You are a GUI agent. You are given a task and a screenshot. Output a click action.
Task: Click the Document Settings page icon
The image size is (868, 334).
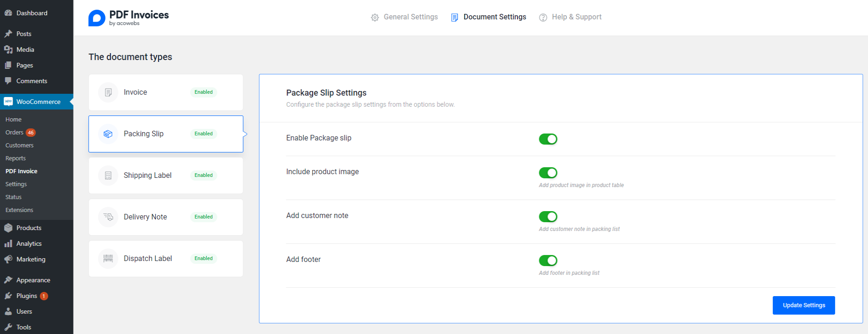point(455,18)
